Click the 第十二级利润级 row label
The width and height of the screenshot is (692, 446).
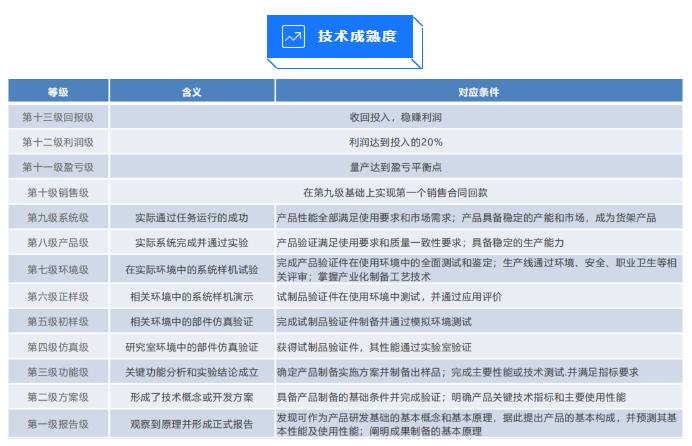pyautogui.click(x=58, y=141)
